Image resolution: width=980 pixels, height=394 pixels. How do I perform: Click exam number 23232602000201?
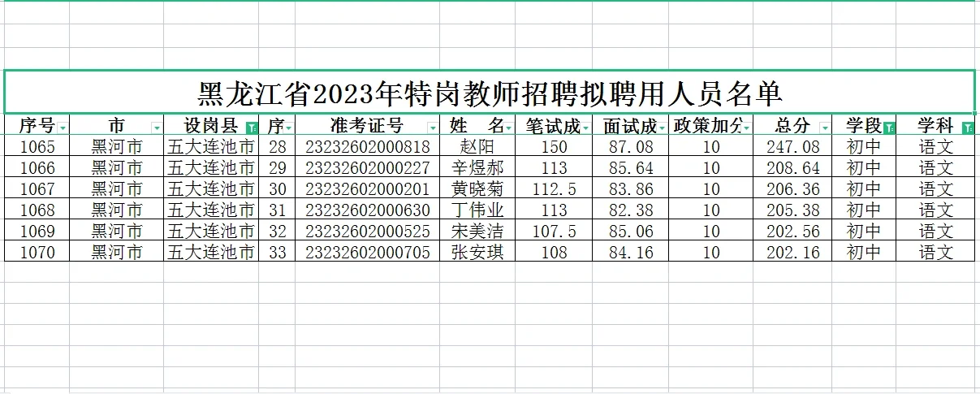tap(368, 189)
